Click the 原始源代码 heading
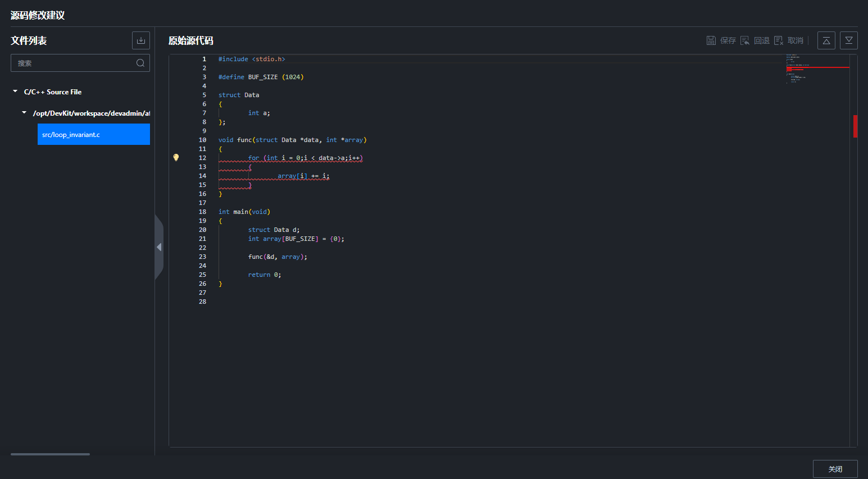Screen dimensions: 868x479 tap(191, 40)
